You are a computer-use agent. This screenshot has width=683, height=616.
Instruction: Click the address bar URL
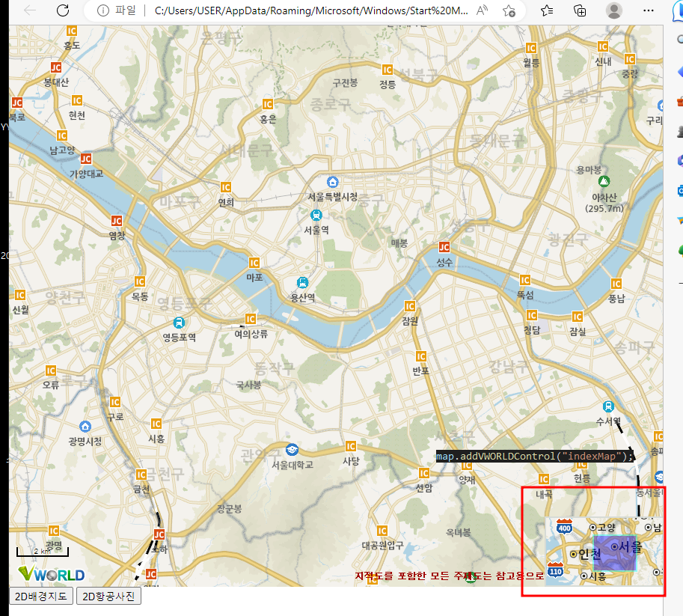pyautogui.click(x=311, y=10)
